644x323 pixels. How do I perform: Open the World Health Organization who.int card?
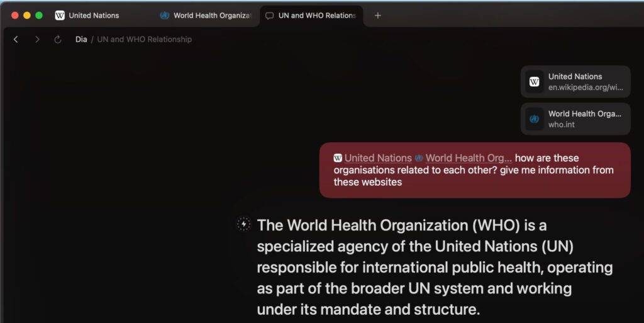pyautogui.click(x=575, y=119)
